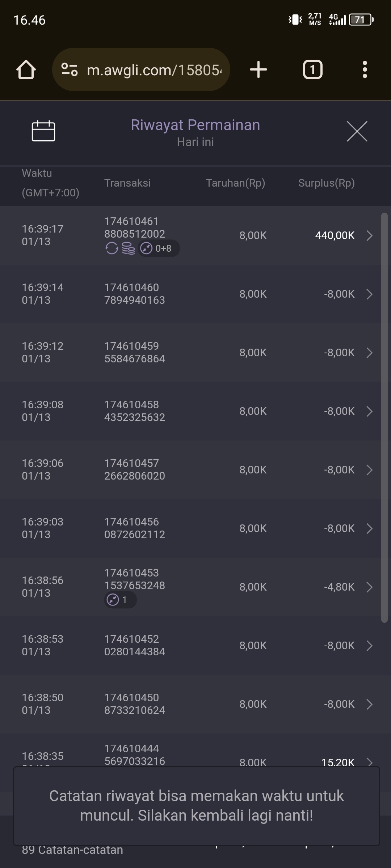Close the Riwayat Permainan panel
This screenshot has width=391, height=868.
(357, 131)
